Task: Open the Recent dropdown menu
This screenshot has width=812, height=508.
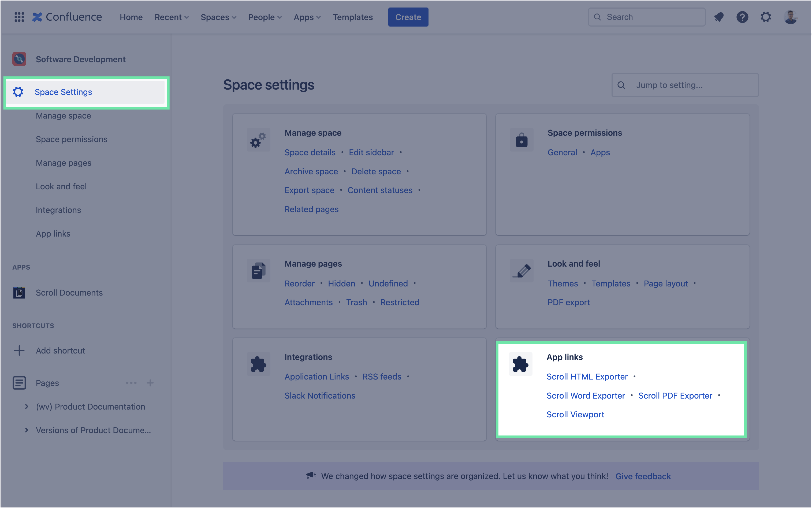Action: [172, 17]
